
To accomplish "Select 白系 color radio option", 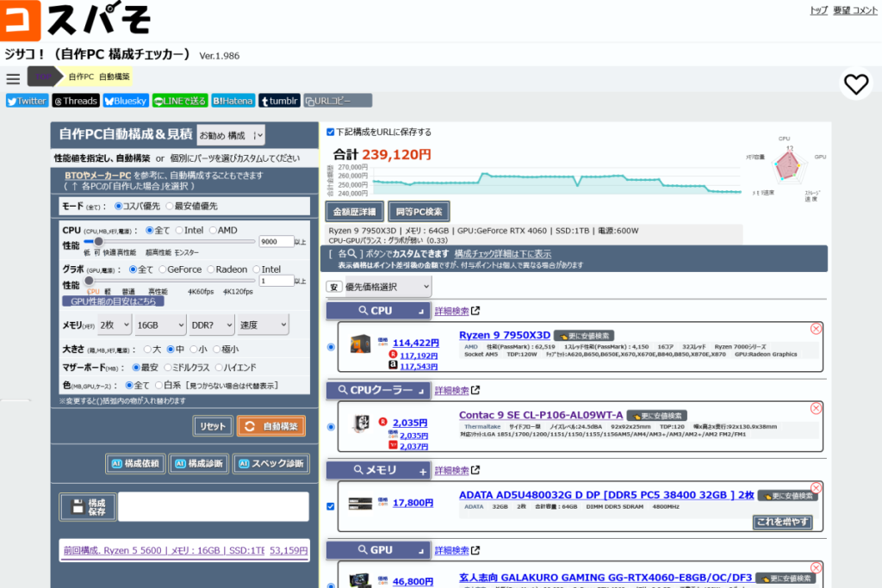I will (159, 386).
